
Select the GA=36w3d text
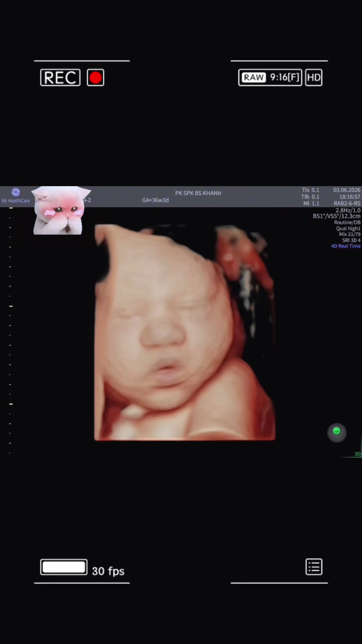tap(155, 200)
